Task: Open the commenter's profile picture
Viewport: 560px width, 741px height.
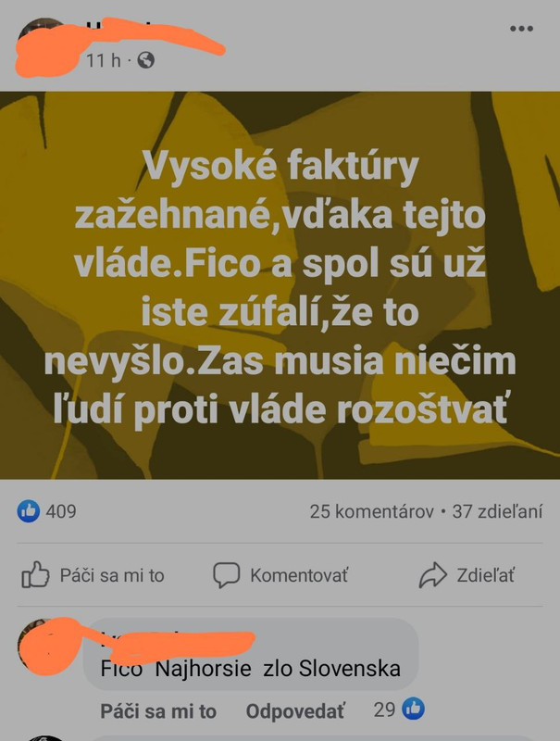Action: click(x=44, y=645)
